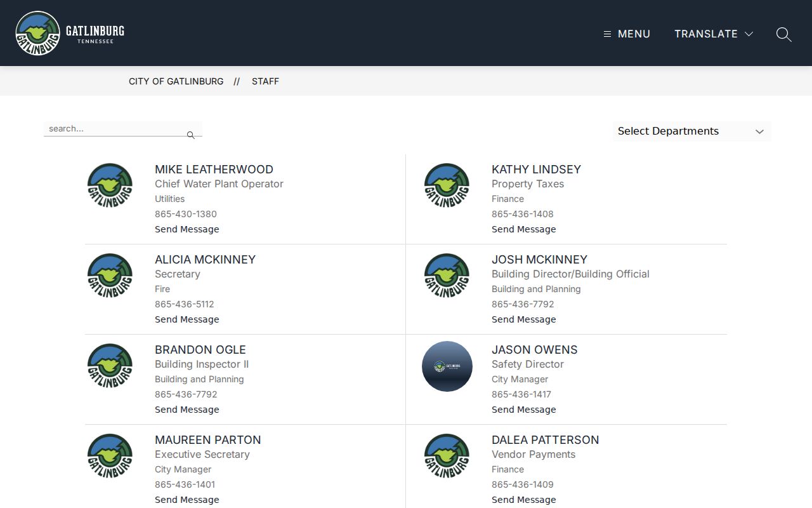Click the Building Inspector II title
812x508 pixels.
pyautogui.click(x=202, y=364)
